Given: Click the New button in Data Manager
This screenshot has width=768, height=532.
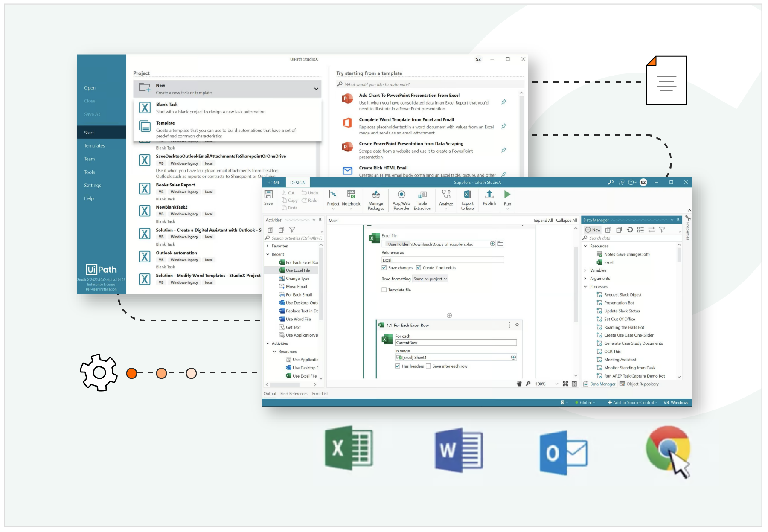Looking at the screenshot, I should coord(593,230).
